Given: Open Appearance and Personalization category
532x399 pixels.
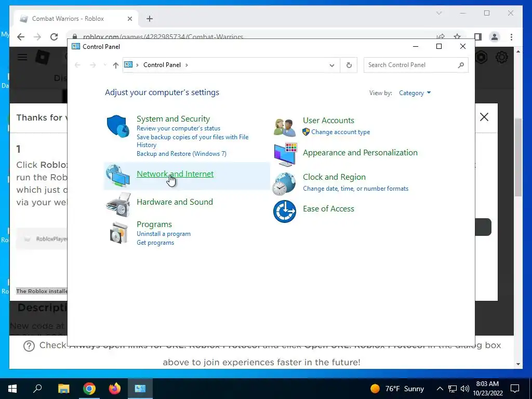Looking at the screenshot, I should tap(360, 153).
